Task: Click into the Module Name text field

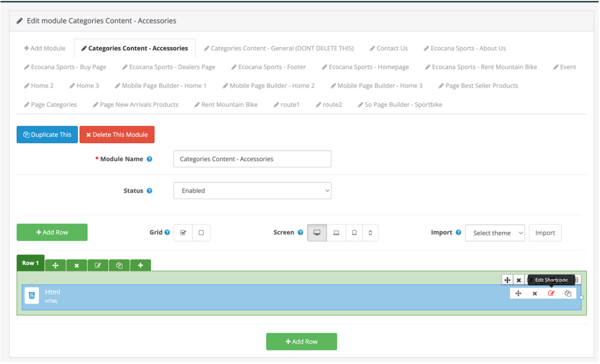Action: 252,159
